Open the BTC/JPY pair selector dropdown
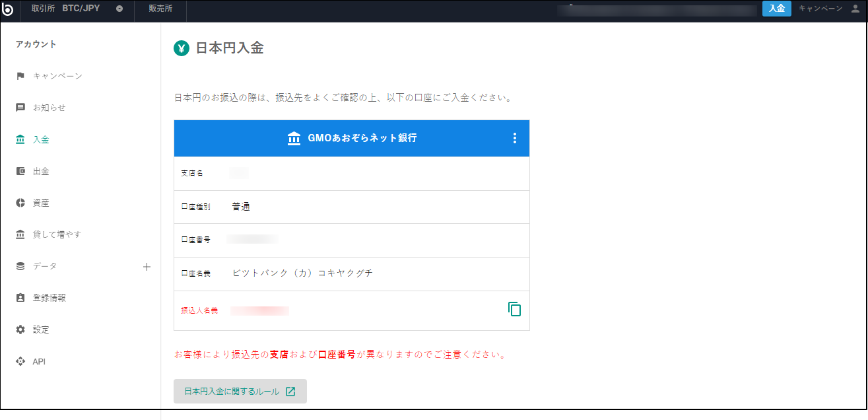 click(x=119, y=9)
